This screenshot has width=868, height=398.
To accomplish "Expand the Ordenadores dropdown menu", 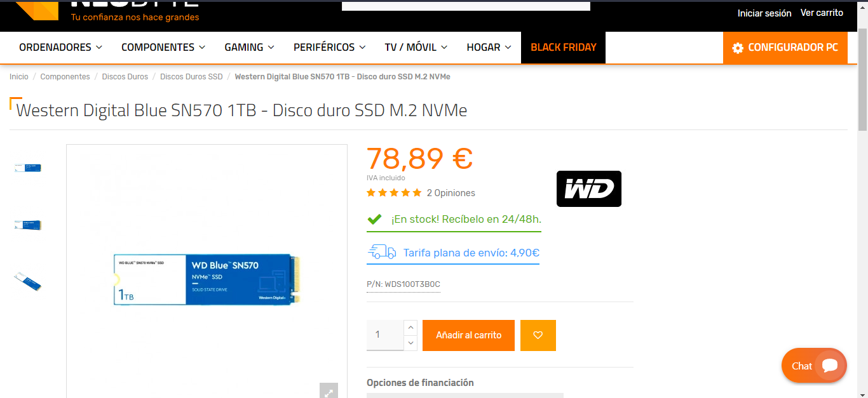I will 60,47.
